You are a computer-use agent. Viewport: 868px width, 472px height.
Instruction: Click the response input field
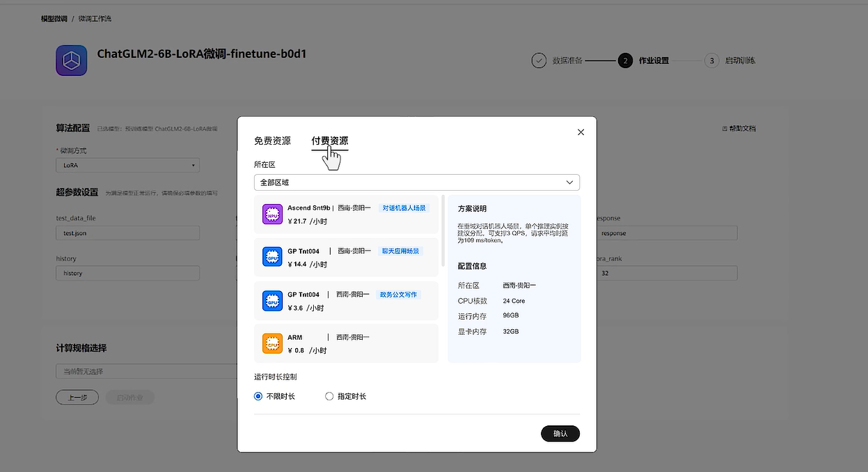pos(665,233)
